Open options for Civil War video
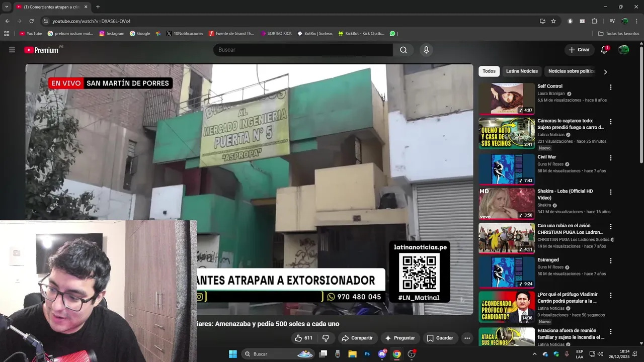 tap(611, 158)
